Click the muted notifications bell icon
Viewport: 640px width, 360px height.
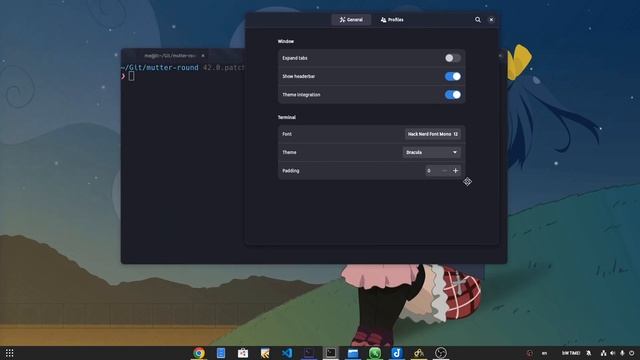[x=589, y=353]
